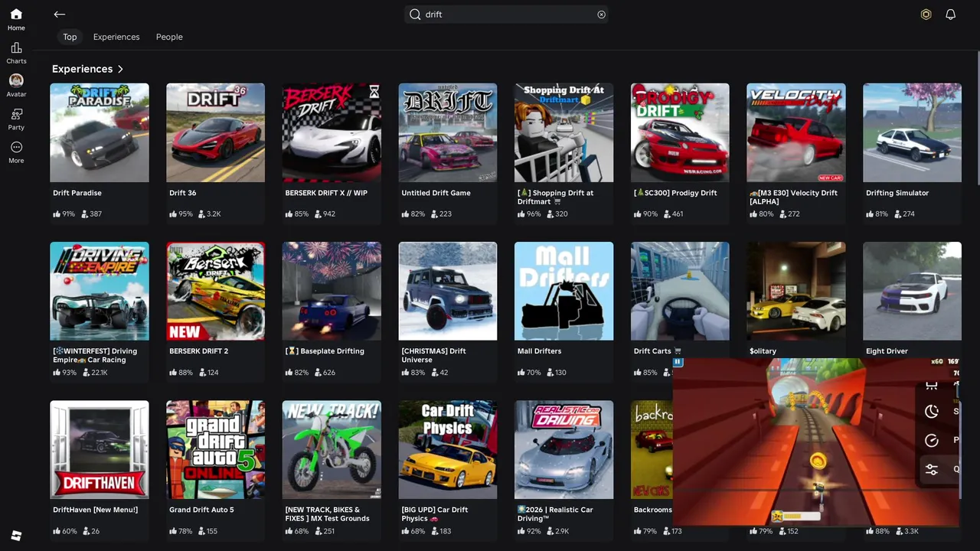Switch to the People tab
This screenshot has width=980, height=551.
pos(169,37)
